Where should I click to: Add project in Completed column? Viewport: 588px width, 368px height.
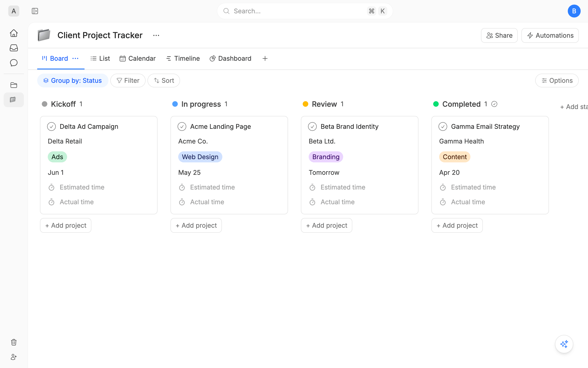(457, 225)
